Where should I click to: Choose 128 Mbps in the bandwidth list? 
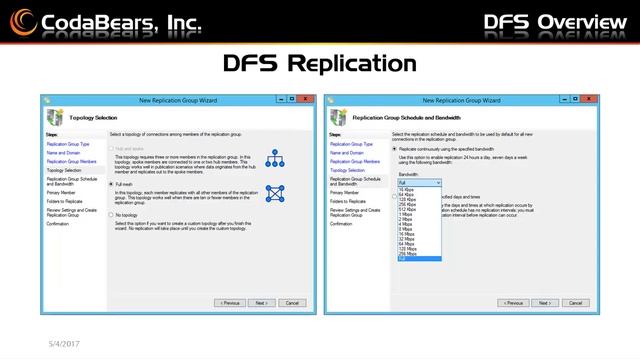419,249
